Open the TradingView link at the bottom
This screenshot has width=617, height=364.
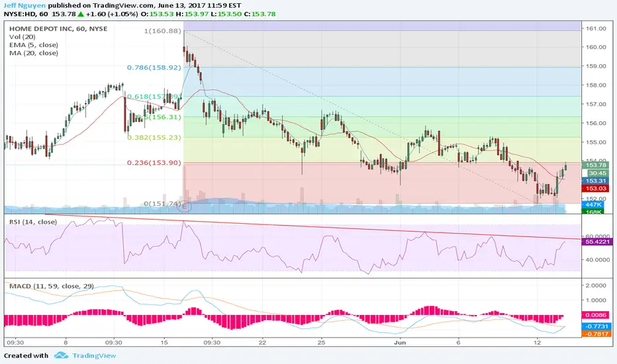pyautogui.click(x=94, y=355)
